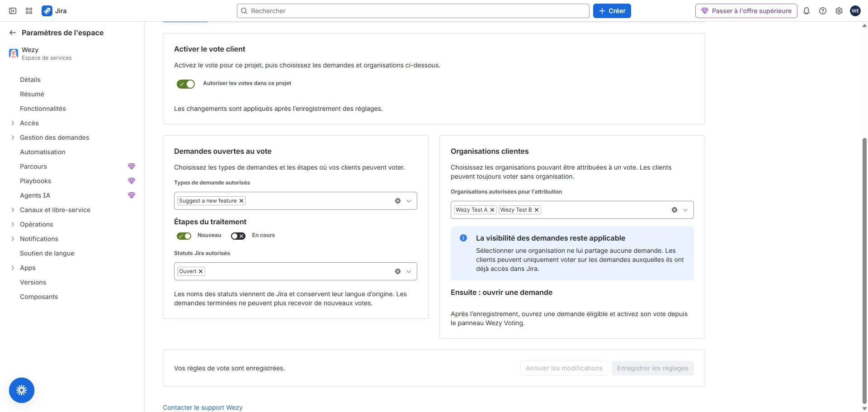This screenshot has width=868, height=412.
Task: Open the floating snowflake widget button
Action: (x=22, y=390)
